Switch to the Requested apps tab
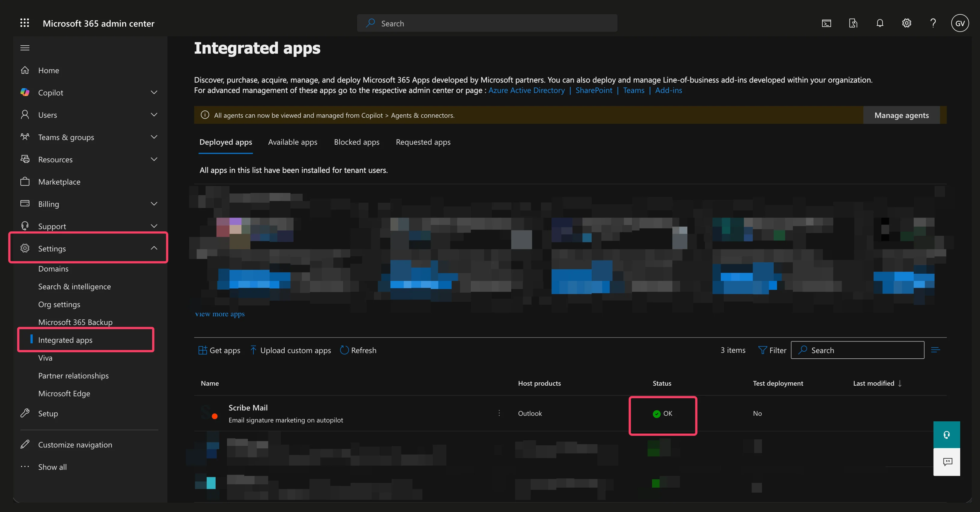980x512 pixels. point(423,142)
